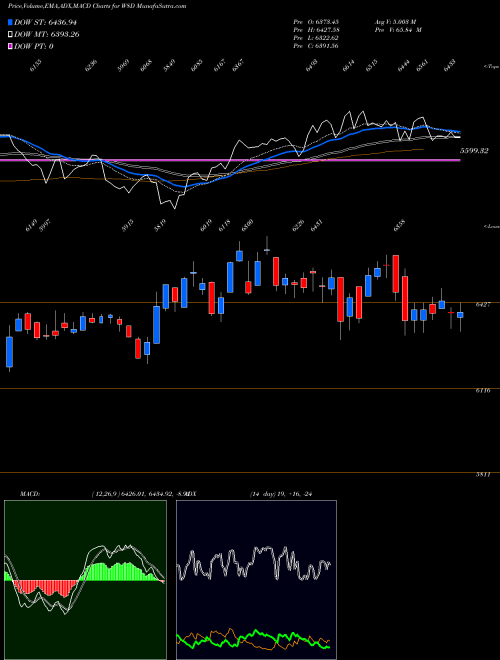The image size is (500, 660).
Task: Click the 6085 tops value label
Action: 197,66
